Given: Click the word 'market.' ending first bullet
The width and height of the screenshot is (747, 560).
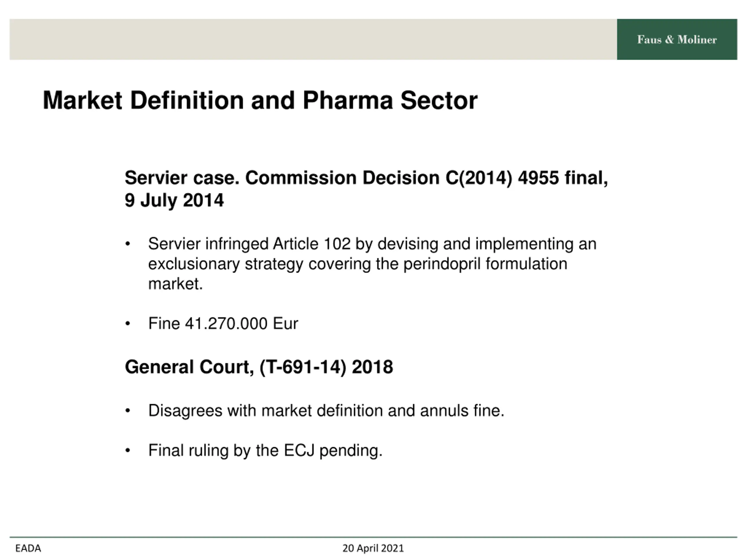Looking at the screenshot, I should (176, 283).
